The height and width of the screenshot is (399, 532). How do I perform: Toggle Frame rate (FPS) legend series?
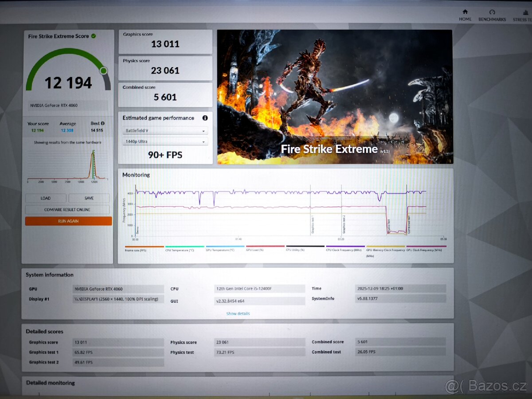pos(144,250)
